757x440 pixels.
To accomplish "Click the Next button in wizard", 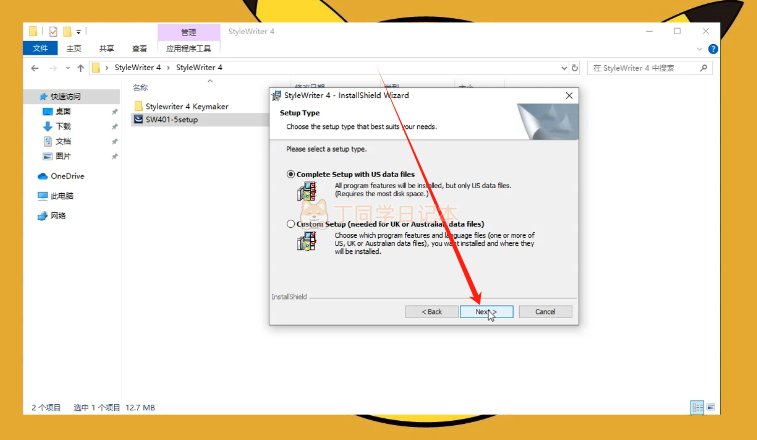I will click(486, 312).
